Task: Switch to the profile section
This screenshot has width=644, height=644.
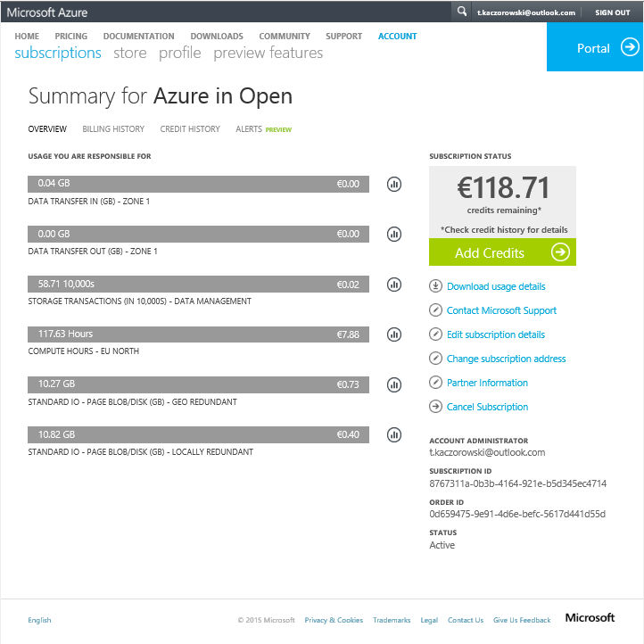Action: coord(180,53)
